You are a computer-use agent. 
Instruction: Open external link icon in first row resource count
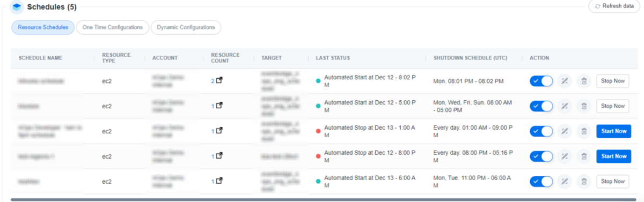pos(219,81)
